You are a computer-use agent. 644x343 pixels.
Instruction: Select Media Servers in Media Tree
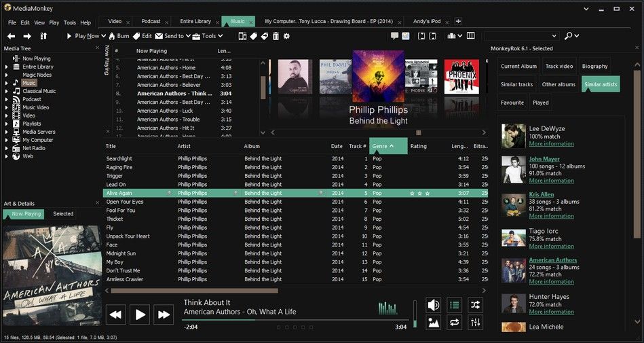tap(39, 132)
